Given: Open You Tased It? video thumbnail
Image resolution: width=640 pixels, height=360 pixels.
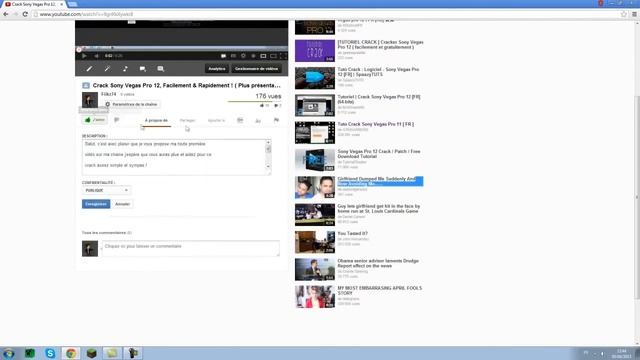Looking at the screenshot, I should 315,242.
